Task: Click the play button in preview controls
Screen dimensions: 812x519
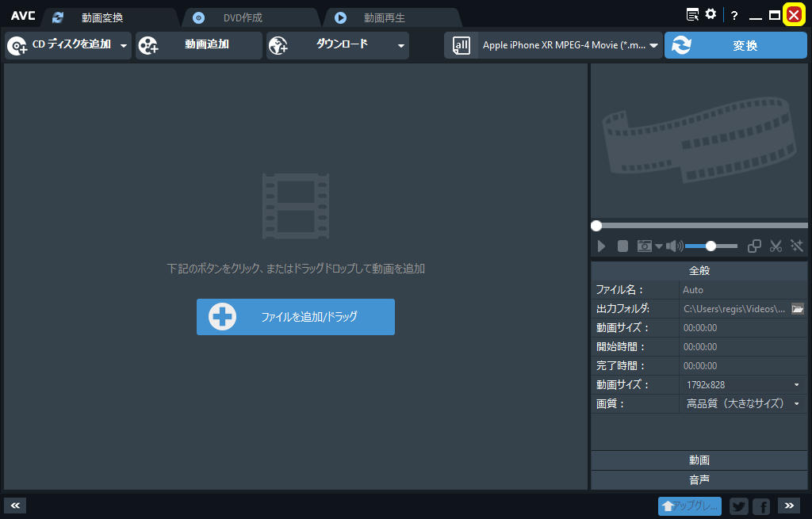Action: click(601, 246)
